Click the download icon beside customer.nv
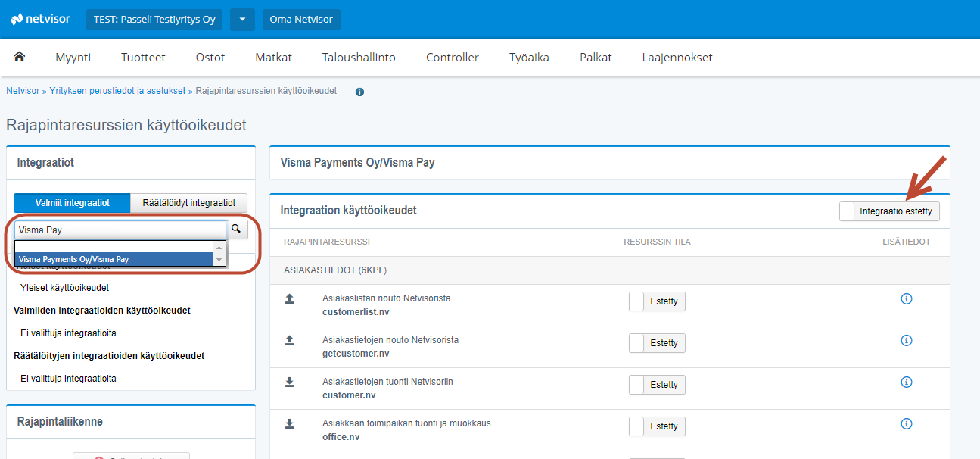The height and width of the screenshot is (459, 980). tap(288, 382)
